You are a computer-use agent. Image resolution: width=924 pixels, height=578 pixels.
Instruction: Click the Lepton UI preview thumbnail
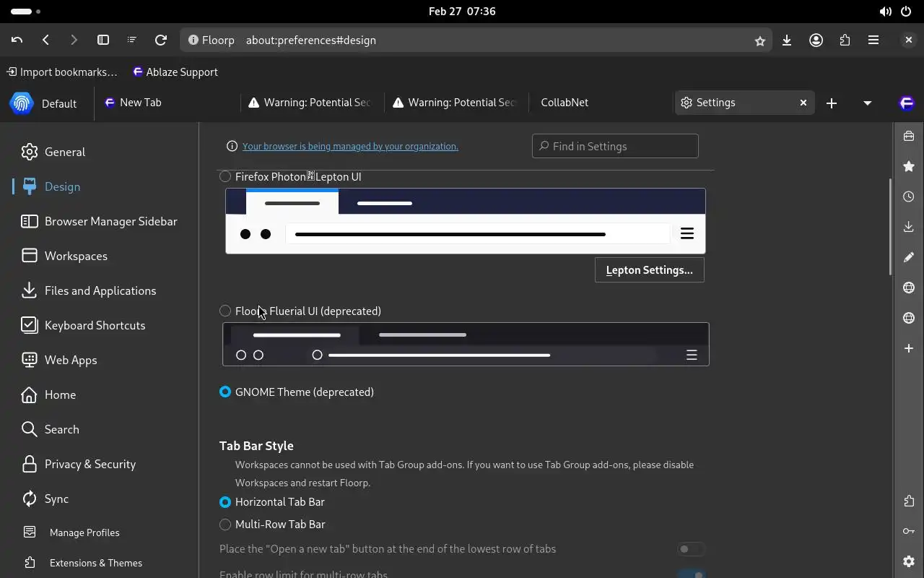pyautogui.click(x=466, y=221)
